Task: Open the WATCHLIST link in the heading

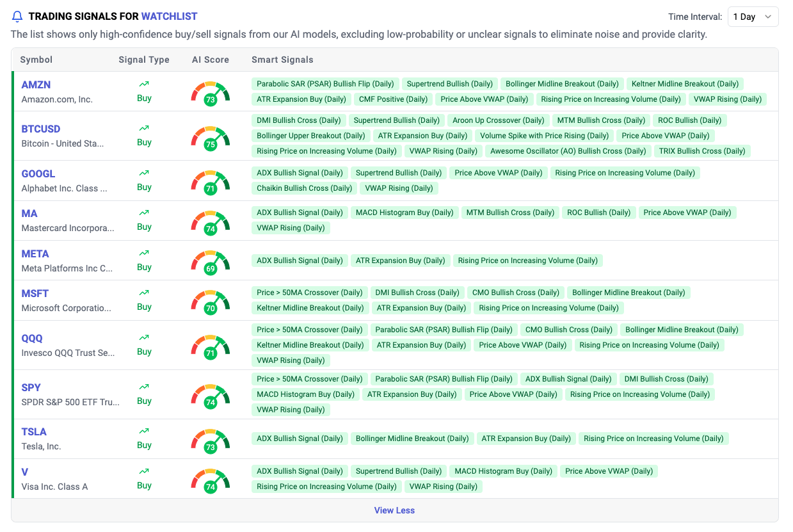Action: 169,16
